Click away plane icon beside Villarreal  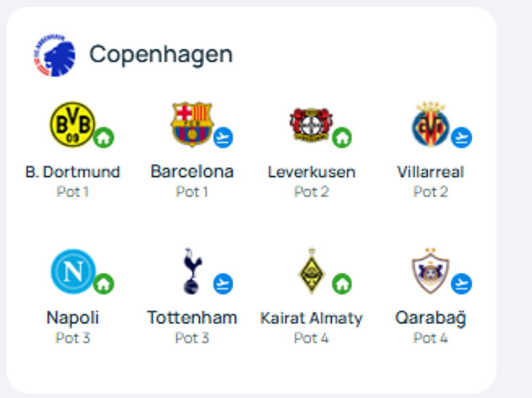pyautogui.click(x=461, y=138)
